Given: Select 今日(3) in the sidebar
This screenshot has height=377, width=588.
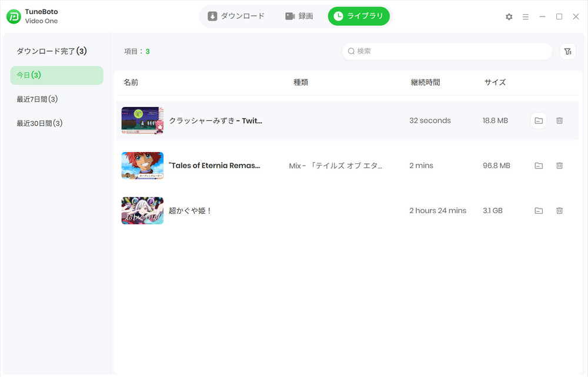Looking at the screenshot, I should (x=56, y=75).
